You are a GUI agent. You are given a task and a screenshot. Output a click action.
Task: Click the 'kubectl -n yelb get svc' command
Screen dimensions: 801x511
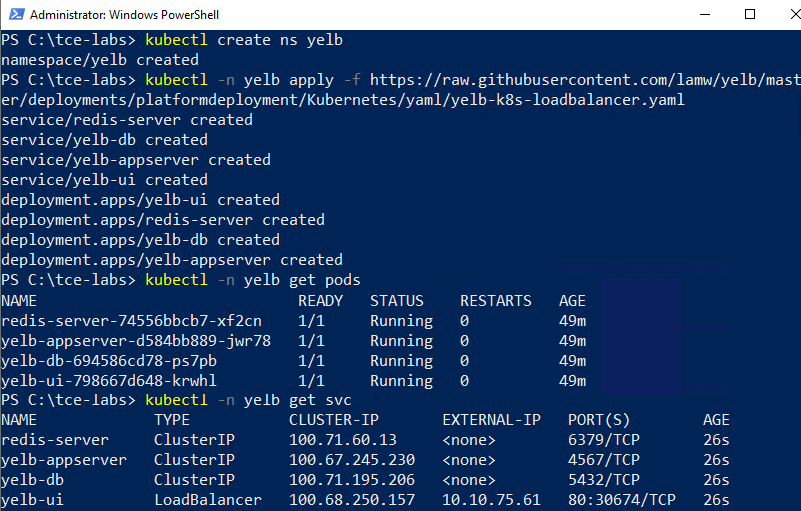[x=249, y=400]
